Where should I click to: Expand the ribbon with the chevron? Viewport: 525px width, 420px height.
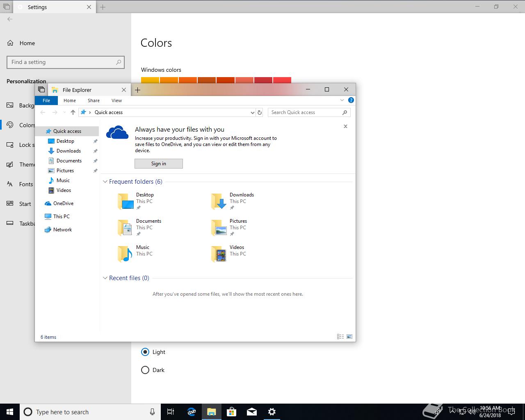pyautogui.click(x=342, y=100)
